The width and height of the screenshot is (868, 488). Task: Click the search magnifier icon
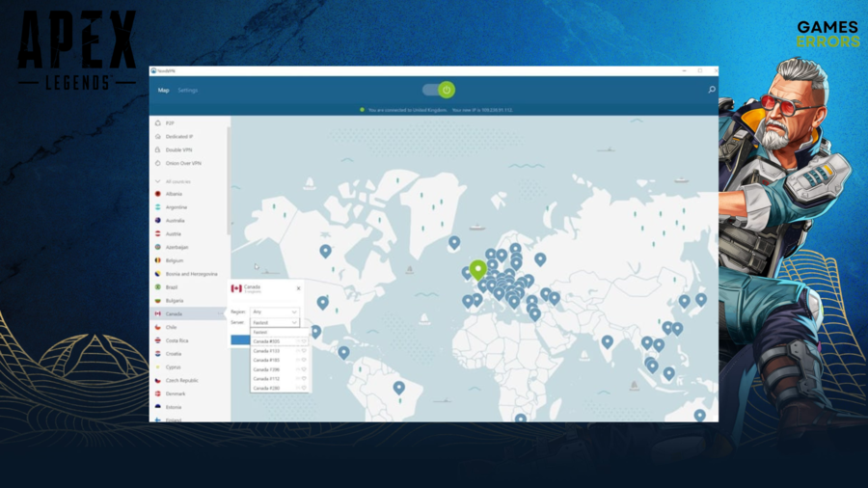pos(712,90)
